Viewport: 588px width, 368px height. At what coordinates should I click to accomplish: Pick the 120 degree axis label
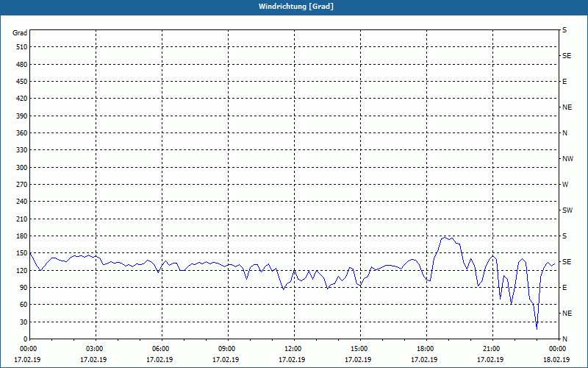[22, 270]
